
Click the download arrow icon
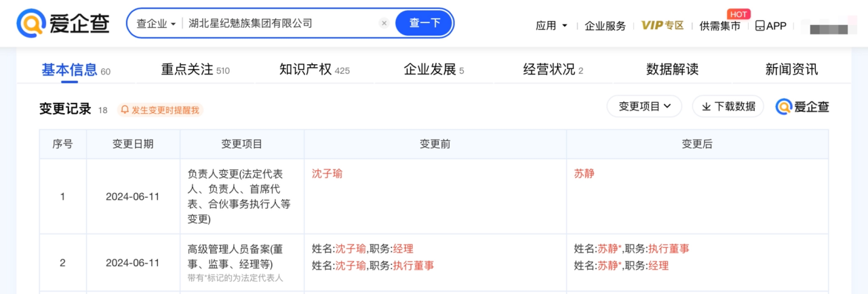[x=706, y=106]
